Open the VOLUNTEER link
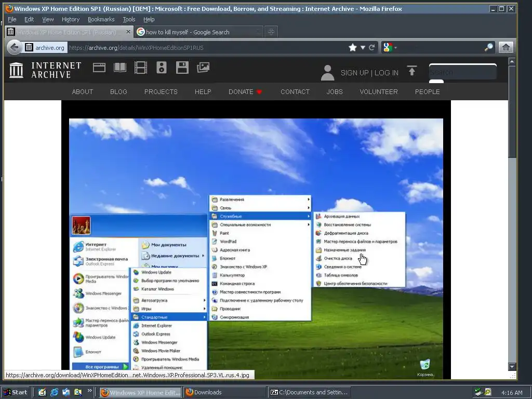 click(379, 91)
